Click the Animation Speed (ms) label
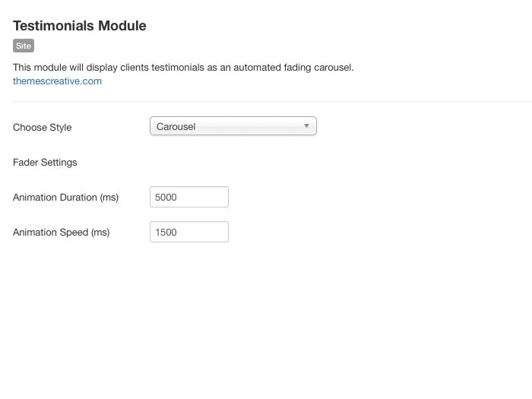Screen dimensions: 532x399 pyautogui.click(x=61, y=233)
